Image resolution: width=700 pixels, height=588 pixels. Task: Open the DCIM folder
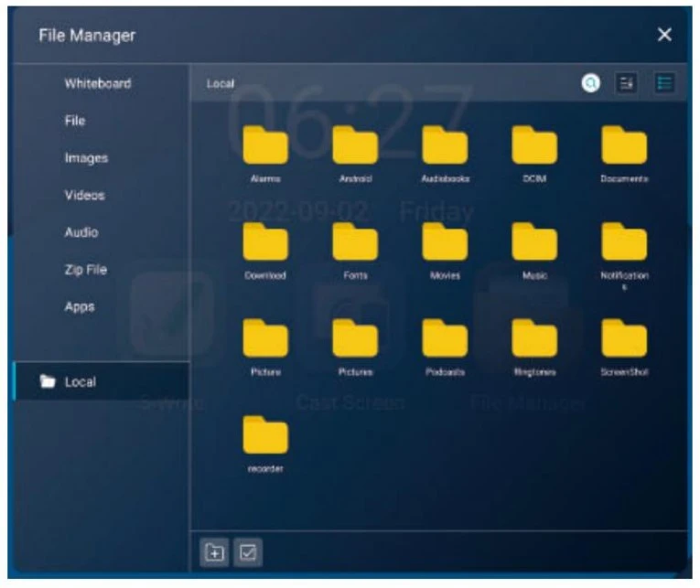point(534,146)
